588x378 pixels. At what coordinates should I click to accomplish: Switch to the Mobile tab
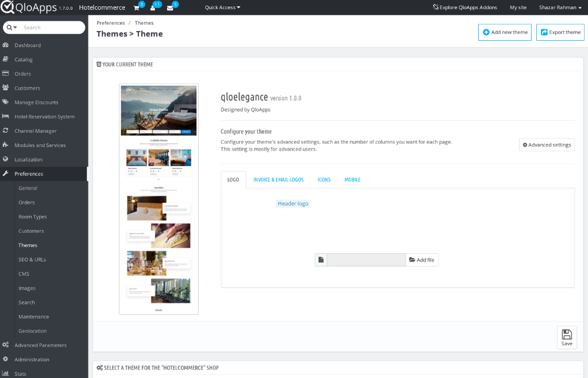tap(353, 180)
